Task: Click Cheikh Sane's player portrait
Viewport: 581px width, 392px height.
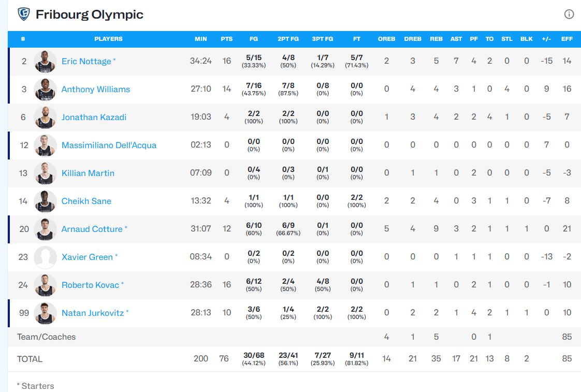Action: pos(45,201)
